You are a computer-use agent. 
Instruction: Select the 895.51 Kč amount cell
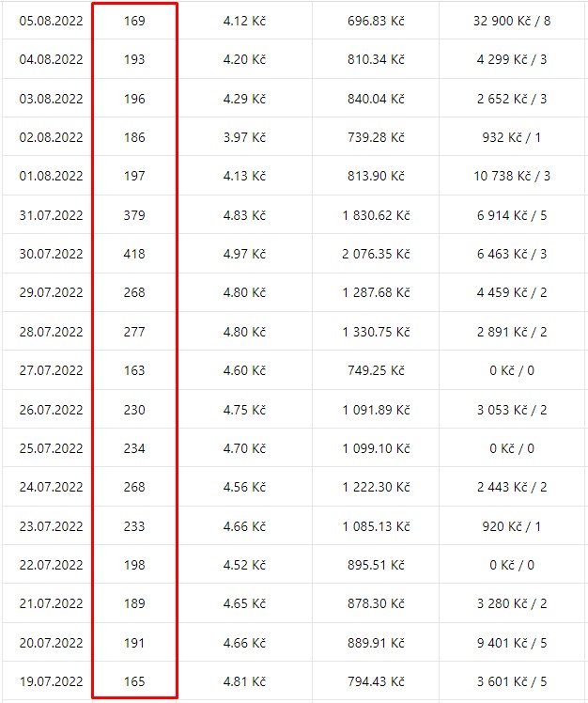click(x=376, y=566)
